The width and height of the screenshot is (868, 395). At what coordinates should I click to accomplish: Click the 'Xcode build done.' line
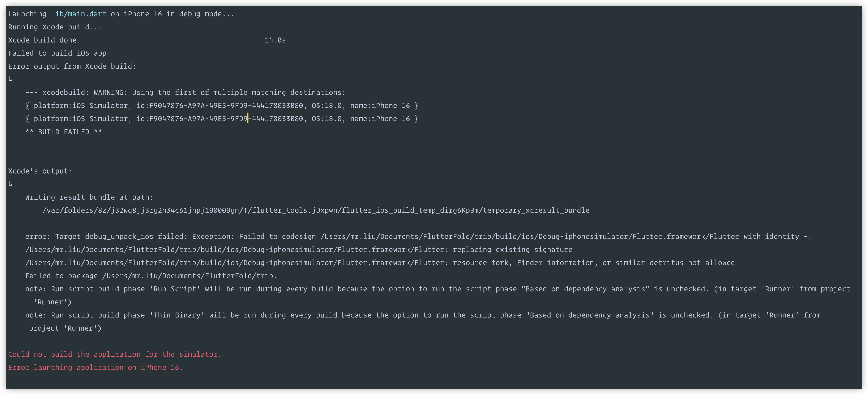(x=44, y=40)
